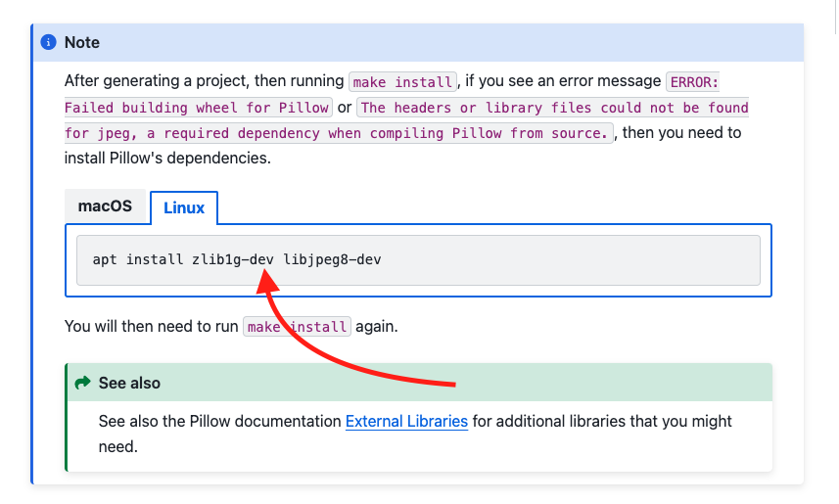This screenshot has height=504, width=839.
Task: Click 'Failed building wheel for Pillow' code text
Action: click(x=197, y=108)
